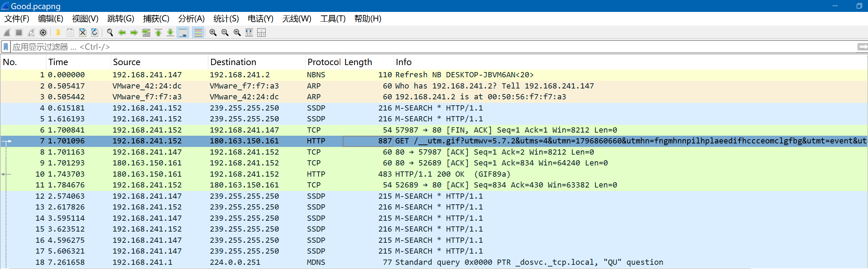868x269 pixels.
Task: Jump to the first packet with the up arrow
Action: point(158,33)
